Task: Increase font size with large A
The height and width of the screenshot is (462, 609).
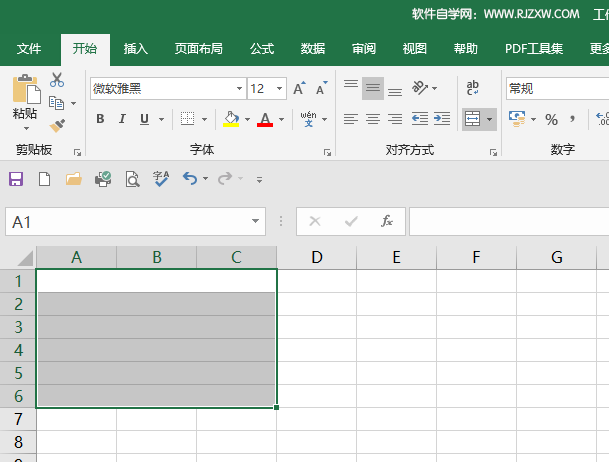Action: click(299, 89)
